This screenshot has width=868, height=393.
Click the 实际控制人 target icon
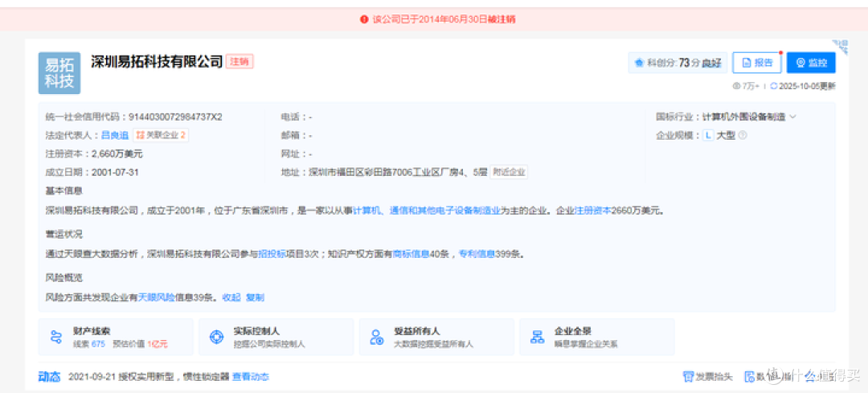(216, 337)
